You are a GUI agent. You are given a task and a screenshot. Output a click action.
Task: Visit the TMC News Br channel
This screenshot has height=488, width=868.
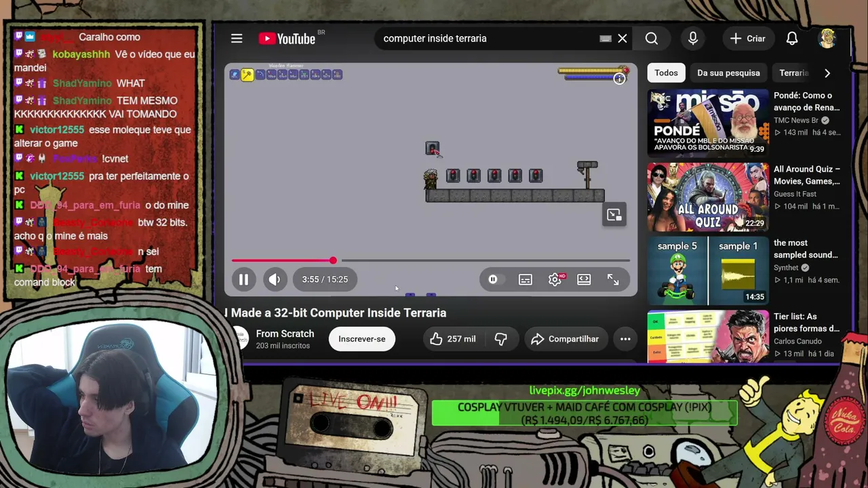pos(797,120)
